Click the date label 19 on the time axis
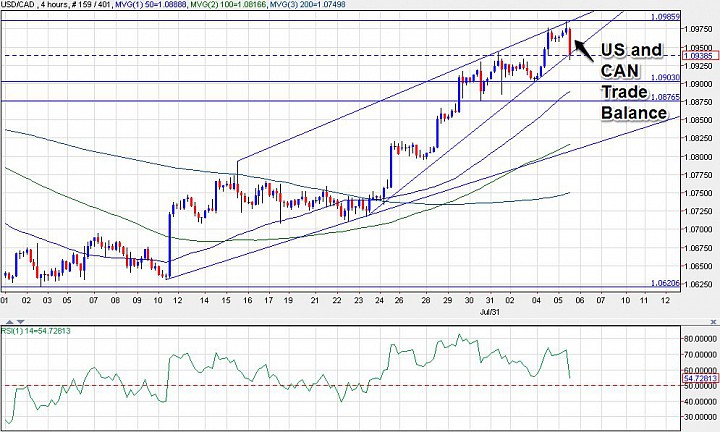The width and height of the screenshot is (720, 432). [x=288, y=300]
